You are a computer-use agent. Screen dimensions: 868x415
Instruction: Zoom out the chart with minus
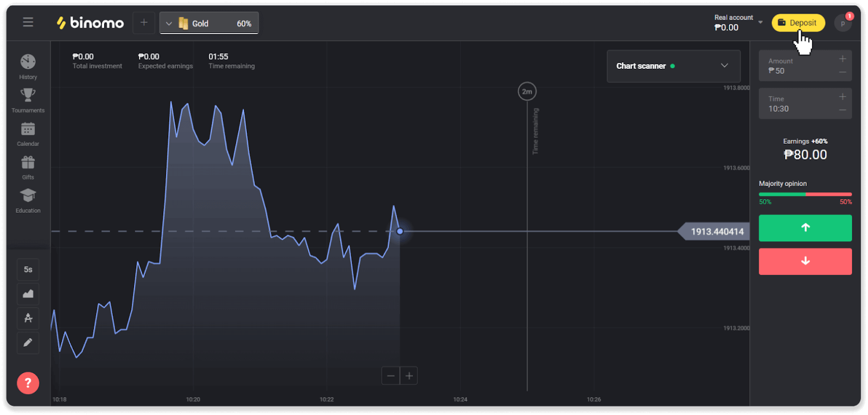[x=391, y=376]
